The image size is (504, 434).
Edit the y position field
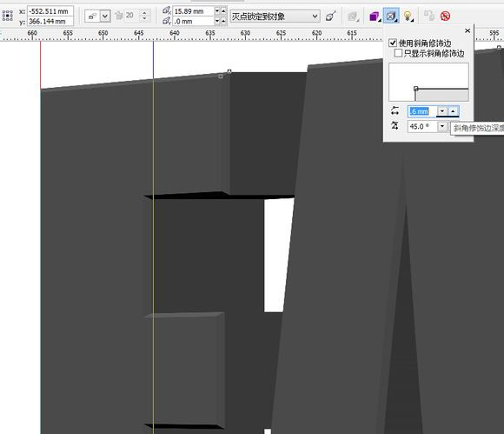pyautogui.click(x=50, y=21)
